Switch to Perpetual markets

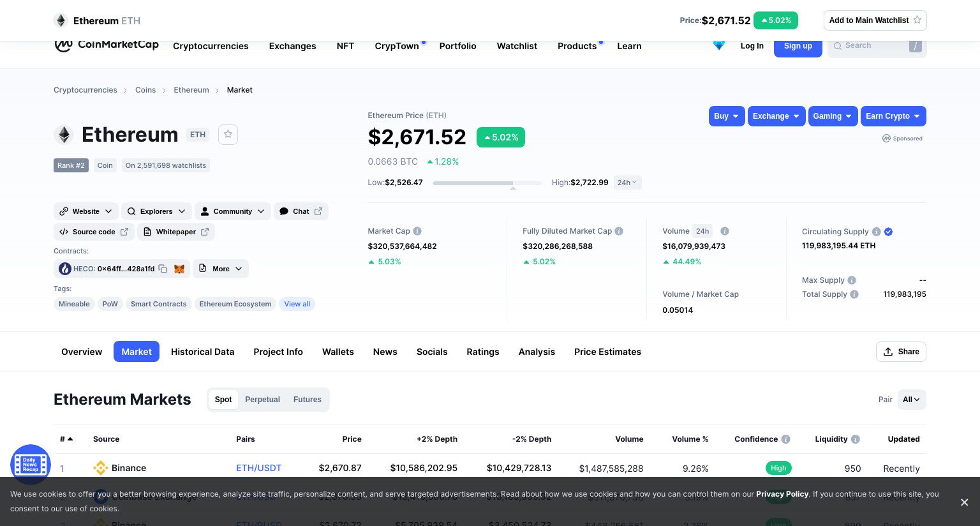262,400
